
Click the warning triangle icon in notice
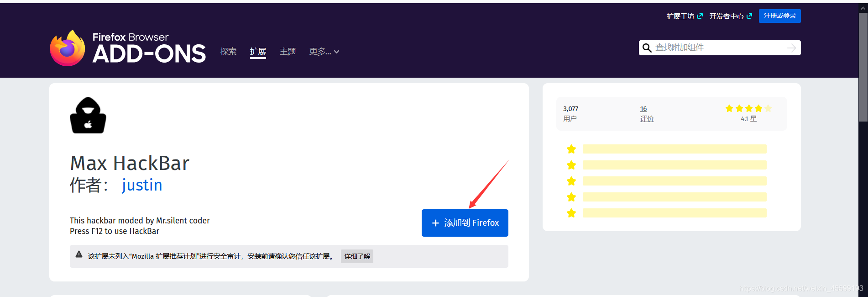(x=79, y=255)
